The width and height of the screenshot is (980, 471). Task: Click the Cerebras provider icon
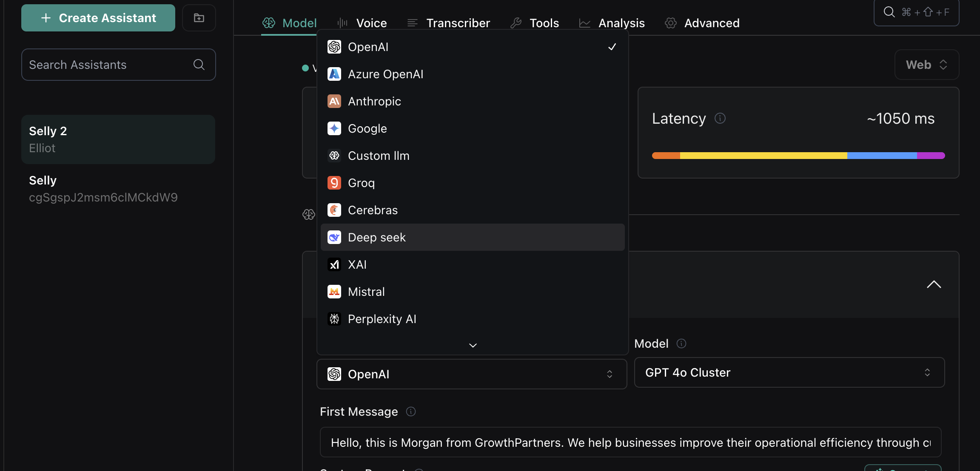coord(334,210)
